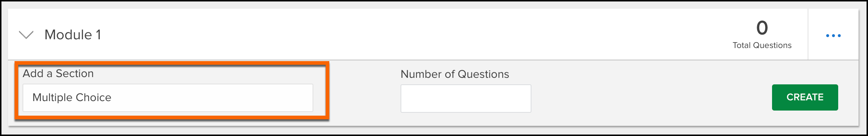
Task: Click the Add a Section label
Action: tap(58, 73)
